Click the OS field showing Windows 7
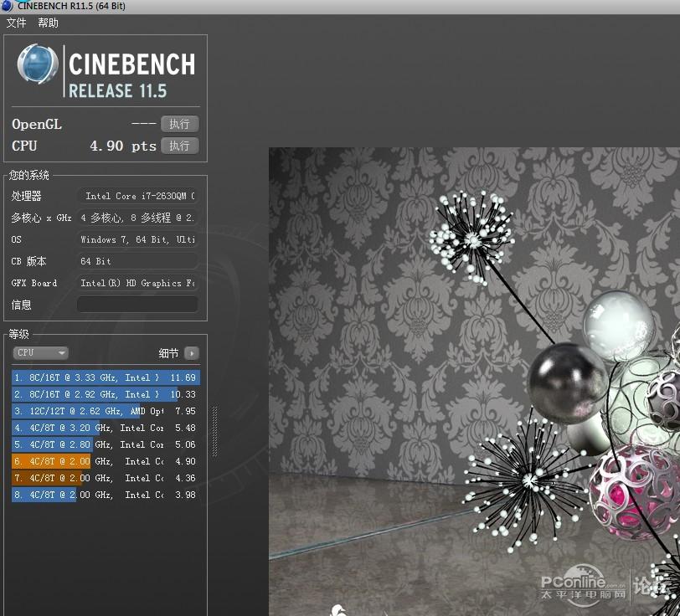Screen dimensions: 680x616 (x=138, y=239)
